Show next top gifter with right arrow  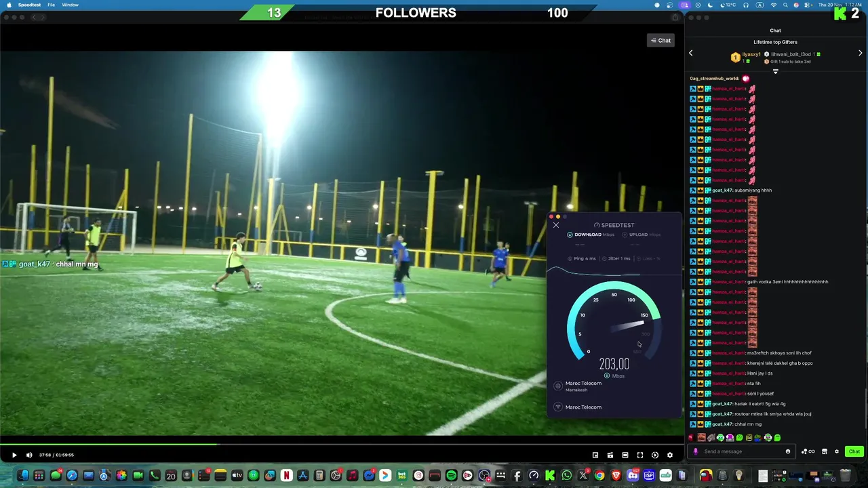pyautogui.click(x=861, y=53)
